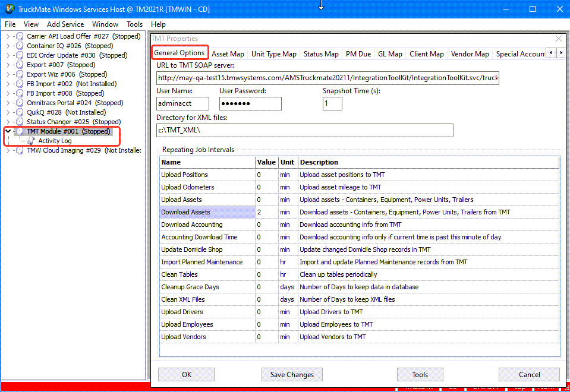Viewport: 570px width, 392px height.
Task: Click the Omnitracs Portal #024 service icon
Action: [20, 103]
